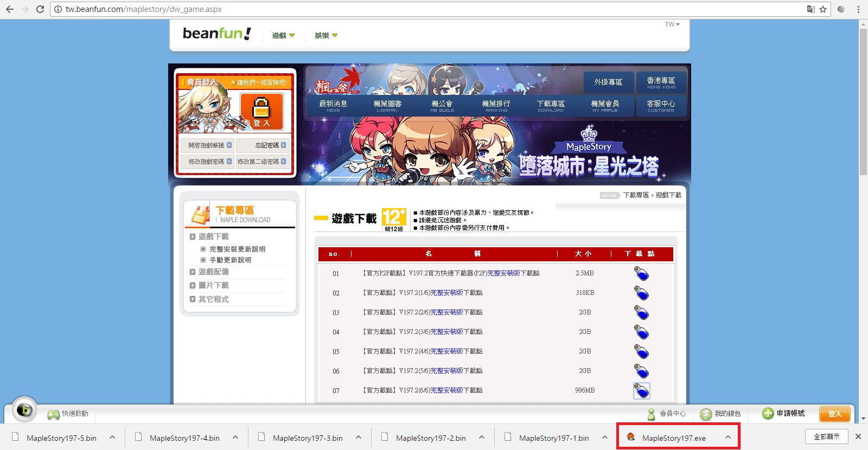Click the potion download icon for row 05
The image size is (868, 450).
(x=641, y=352)
